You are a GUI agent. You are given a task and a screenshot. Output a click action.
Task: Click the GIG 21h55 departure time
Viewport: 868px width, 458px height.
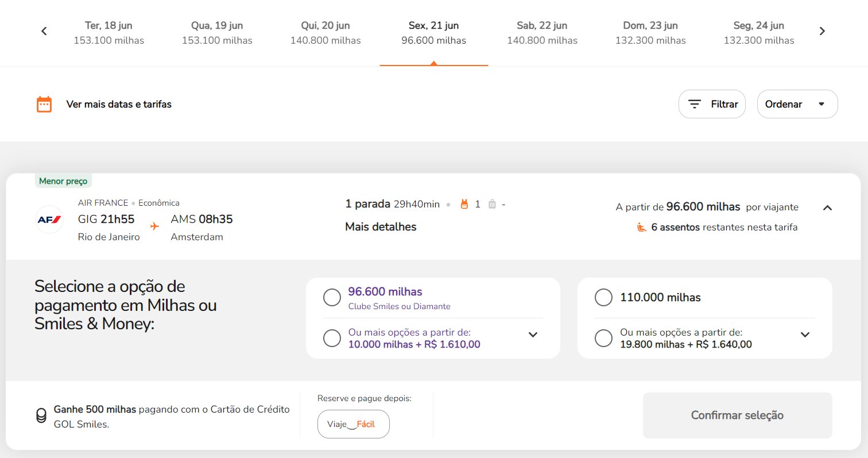pos(106,219)
